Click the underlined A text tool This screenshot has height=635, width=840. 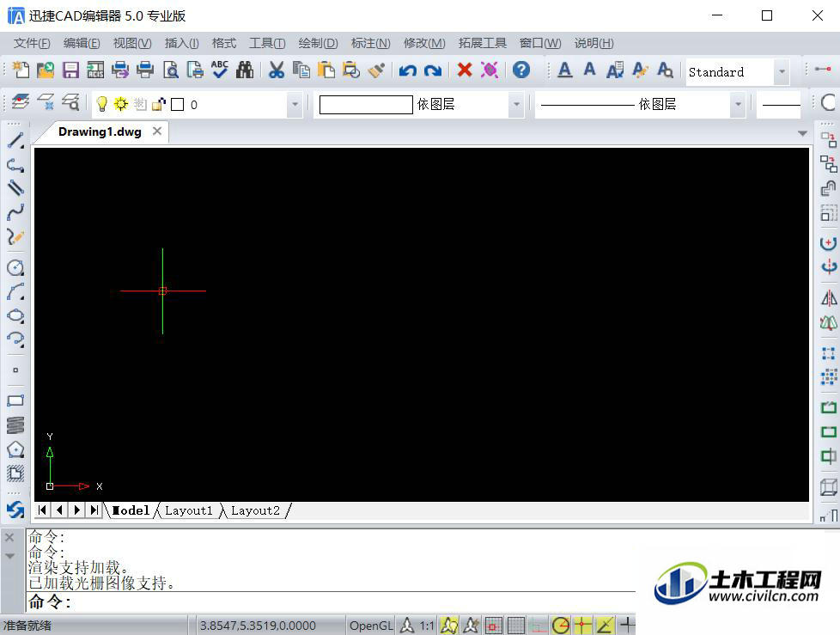tap(564, 70)
